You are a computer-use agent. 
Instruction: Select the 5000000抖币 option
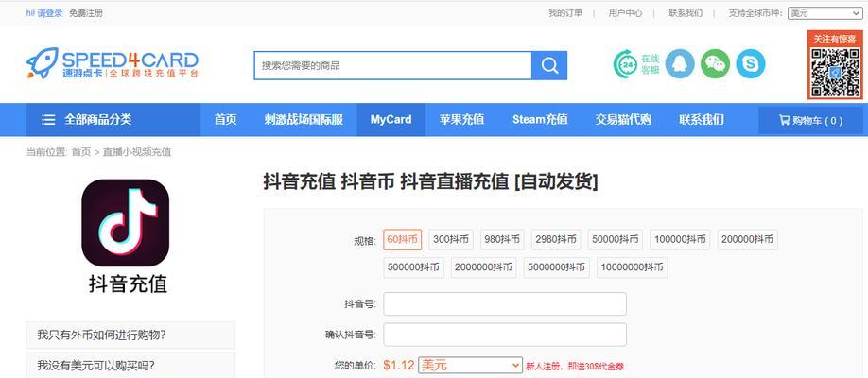click(556, 267)
